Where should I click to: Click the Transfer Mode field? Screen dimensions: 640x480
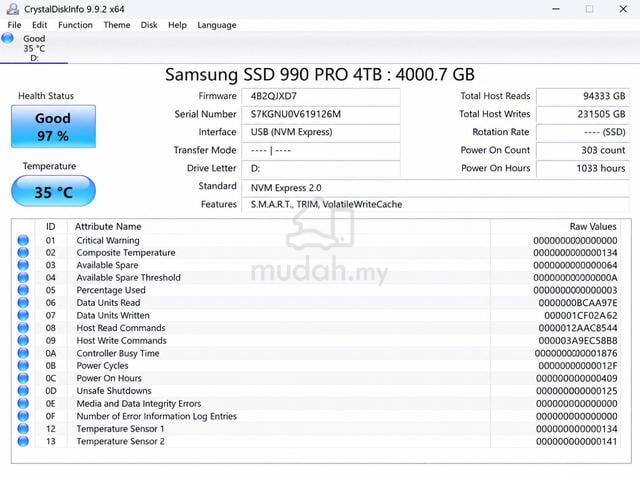pos(321,151)
